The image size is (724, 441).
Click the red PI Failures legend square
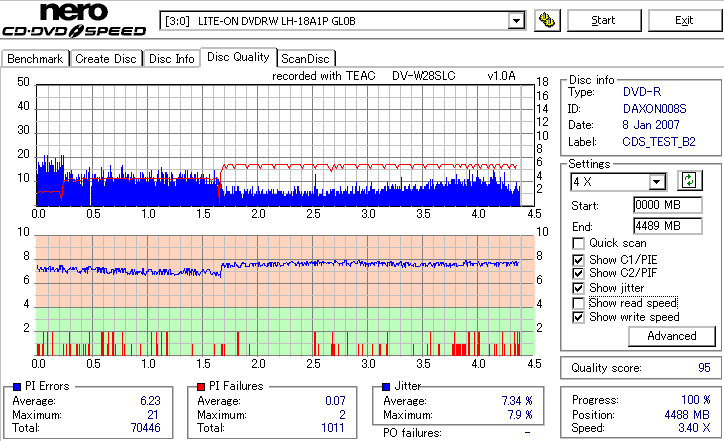pyautogui.click(x=201, y=387)
